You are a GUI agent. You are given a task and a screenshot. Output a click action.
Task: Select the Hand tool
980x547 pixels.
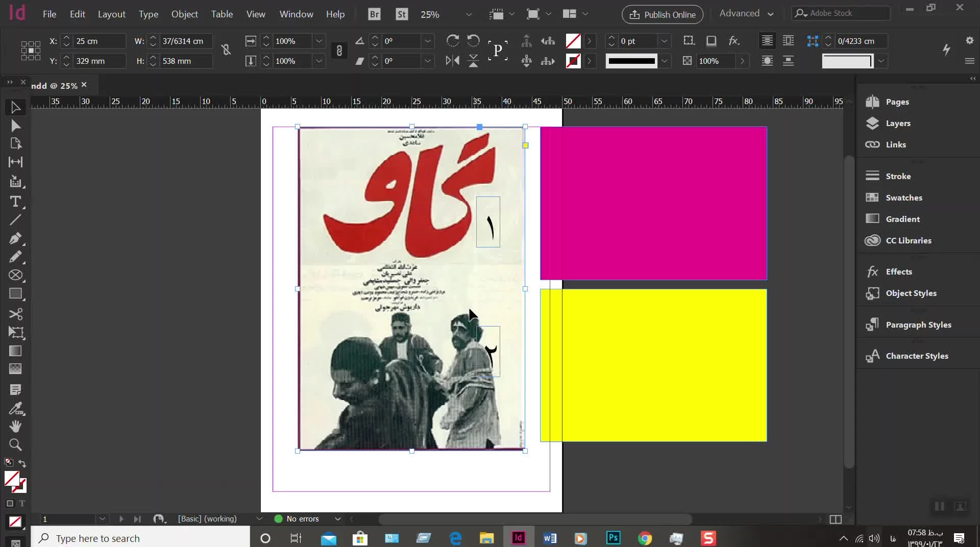click(x=15, y=427)
